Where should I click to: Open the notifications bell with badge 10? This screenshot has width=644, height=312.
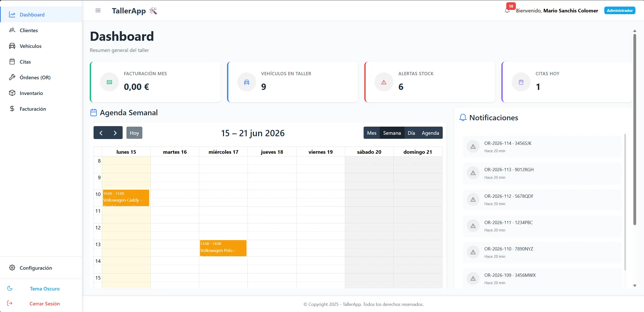(507, 11)
